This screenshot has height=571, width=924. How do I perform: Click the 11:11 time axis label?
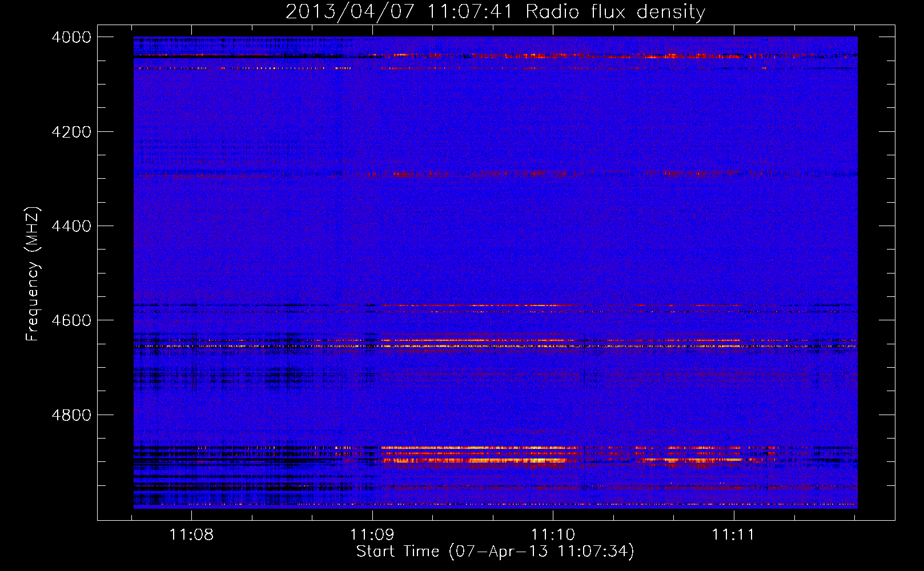(x=733, y=535)
